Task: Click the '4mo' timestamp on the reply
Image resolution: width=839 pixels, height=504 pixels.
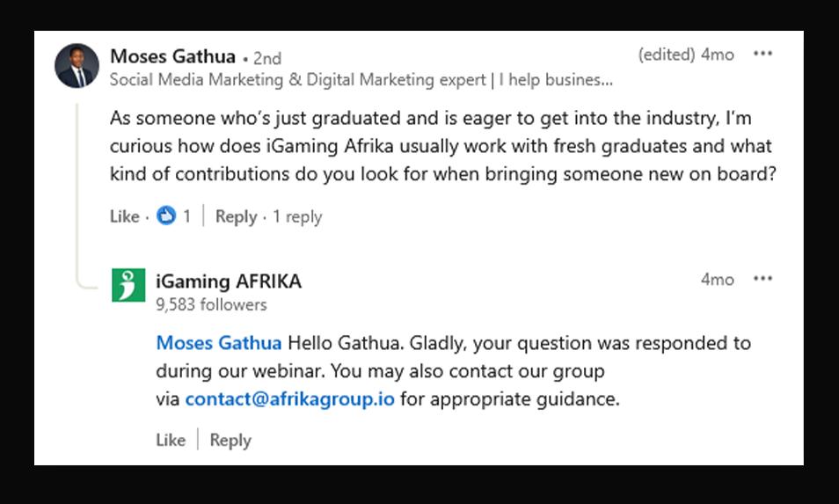Action: (717, 279)
